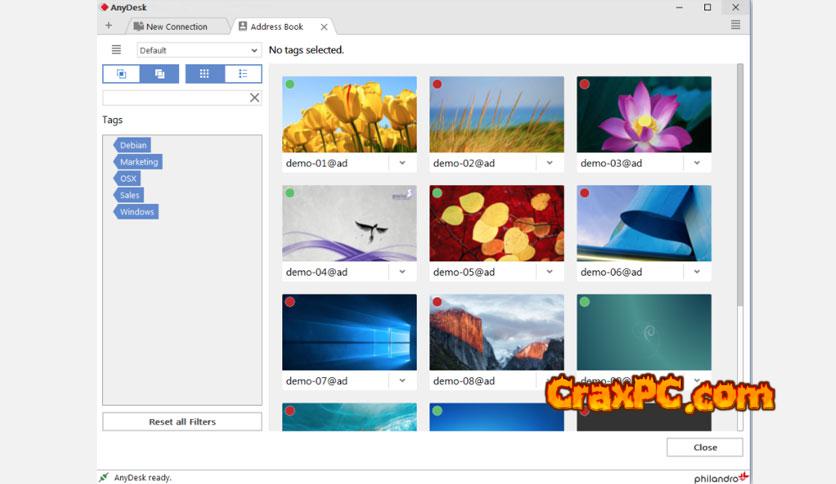The image size is (836, 484).
Task: Switch to the New Connection tab
Action: click(172, 26)
